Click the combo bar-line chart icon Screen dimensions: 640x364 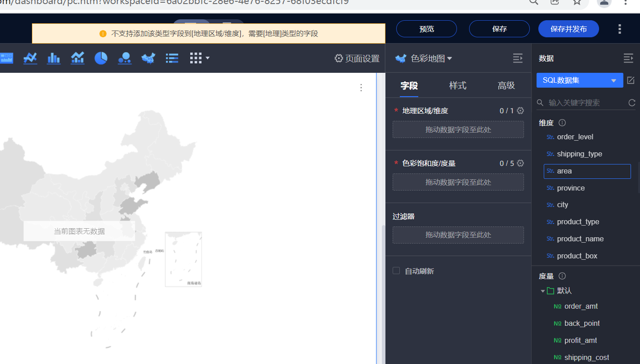coord(77,58)
